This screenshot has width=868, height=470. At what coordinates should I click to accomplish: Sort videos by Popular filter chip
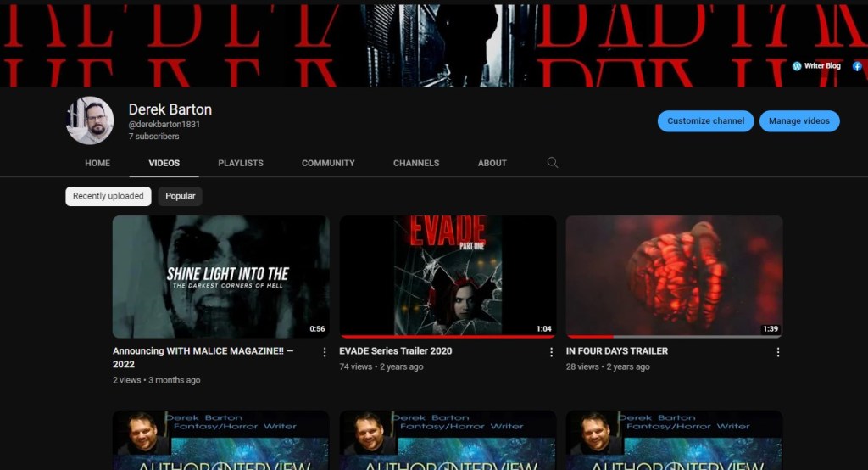tap(180, 196)
